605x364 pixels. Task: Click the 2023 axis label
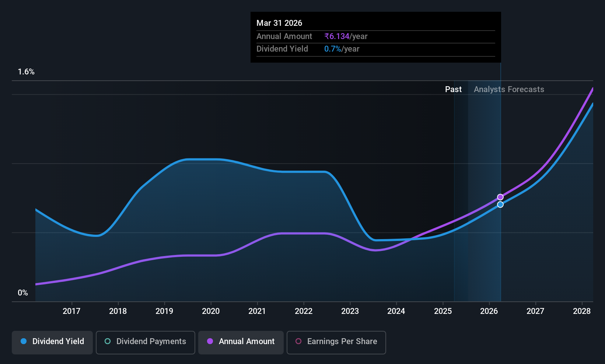(x=350, y=311)
